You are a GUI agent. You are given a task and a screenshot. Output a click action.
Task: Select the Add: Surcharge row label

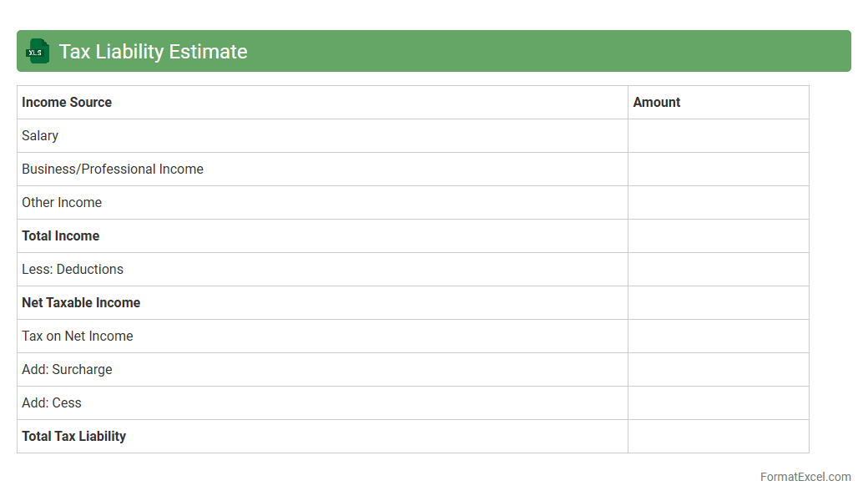[67, 369]
